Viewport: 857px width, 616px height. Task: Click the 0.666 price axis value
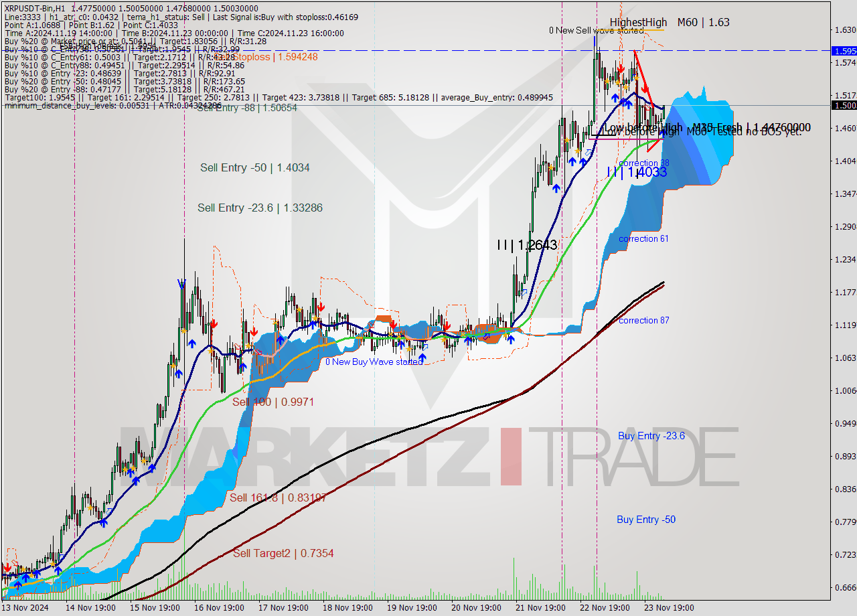point(845,587)
